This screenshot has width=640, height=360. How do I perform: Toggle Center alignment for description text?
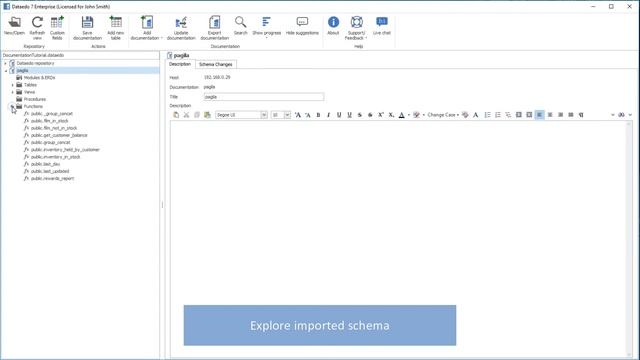(550, 115)
